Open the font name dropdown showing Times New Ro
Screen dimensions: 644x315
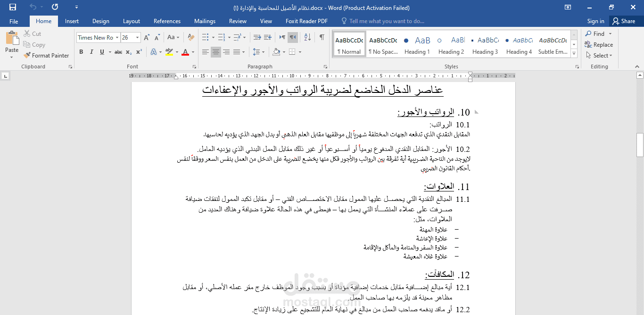pyautogui.click(x=116, y=37)
